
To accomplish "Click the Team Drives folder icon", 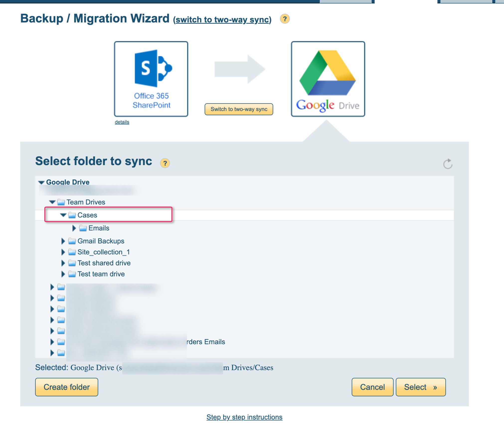I will (x=61, y=202).
